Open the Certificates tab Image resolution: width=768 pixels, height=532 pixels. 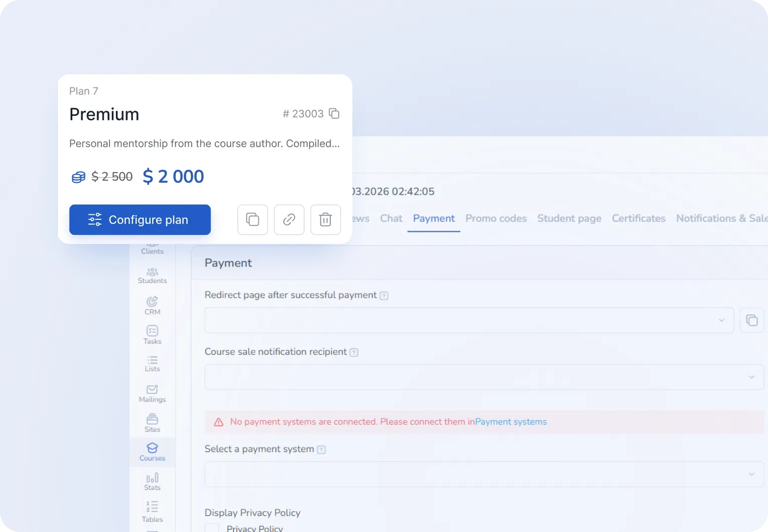coord(638,218)
